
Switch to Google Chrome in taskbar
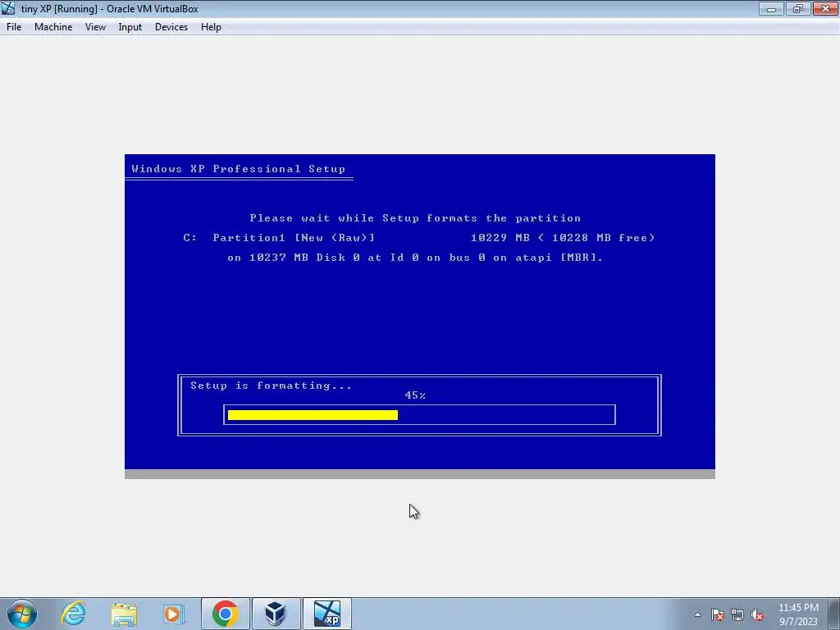[225, 614]
